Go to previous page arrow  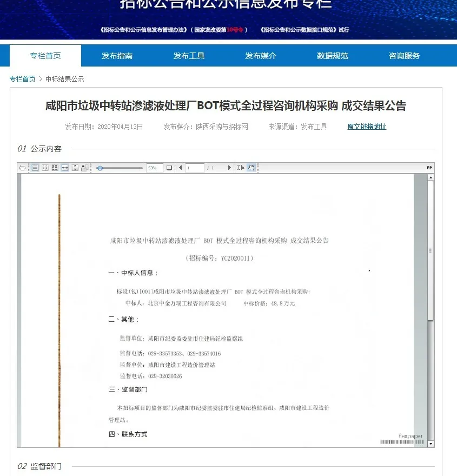coord(181,168)
